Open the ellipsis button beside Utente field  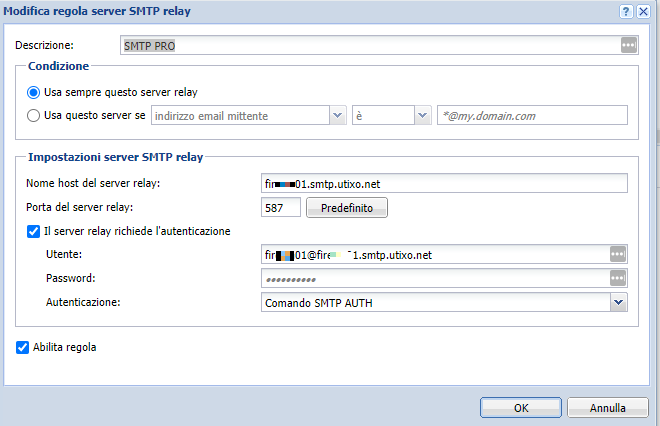coord(618,254)
